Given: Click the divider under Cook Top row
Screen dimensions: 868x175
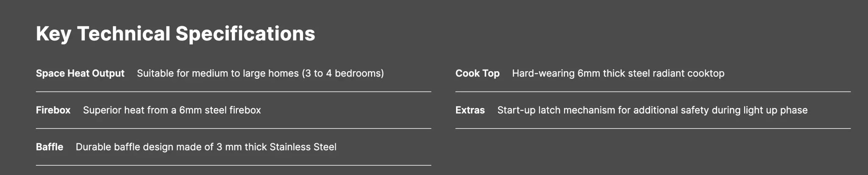Looking at the screenshot, I should pyautogui.click(x=653, y=92).
